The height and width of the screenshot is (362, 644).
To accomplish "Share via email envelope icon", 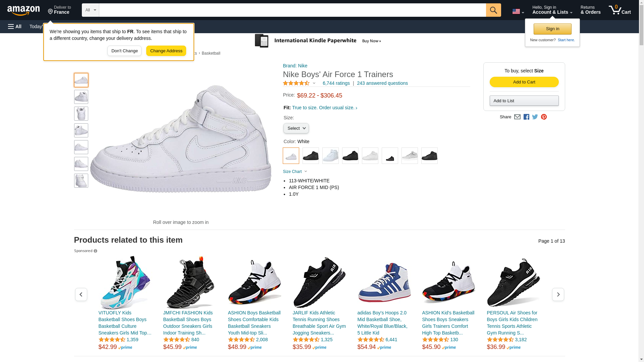I will tap(517, 117).
